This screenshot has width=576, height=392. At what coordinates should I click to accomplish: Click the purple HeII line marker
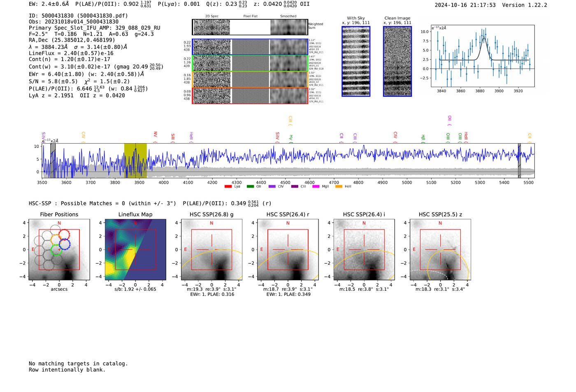(x=191, y=137)
